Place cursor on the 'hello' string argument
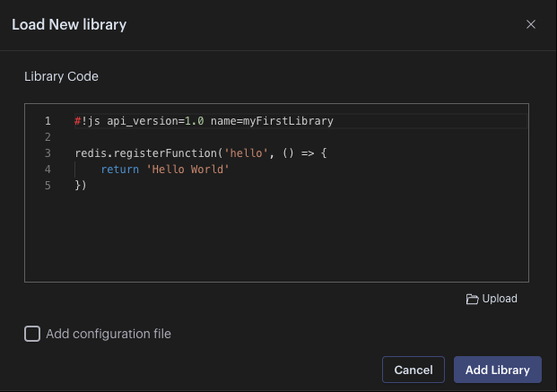Image resolution: width=557 pixels, height=392 pixels. click(x=247, y=153)
